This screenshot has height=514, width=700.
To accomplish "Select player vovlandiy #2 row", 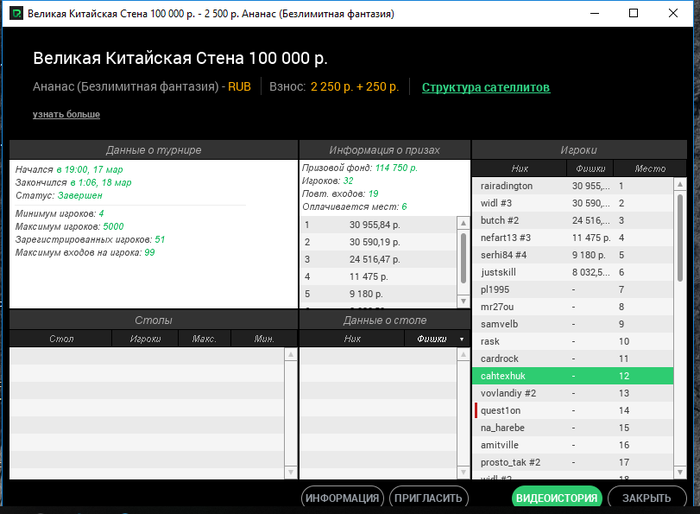I will coord(572,393).
